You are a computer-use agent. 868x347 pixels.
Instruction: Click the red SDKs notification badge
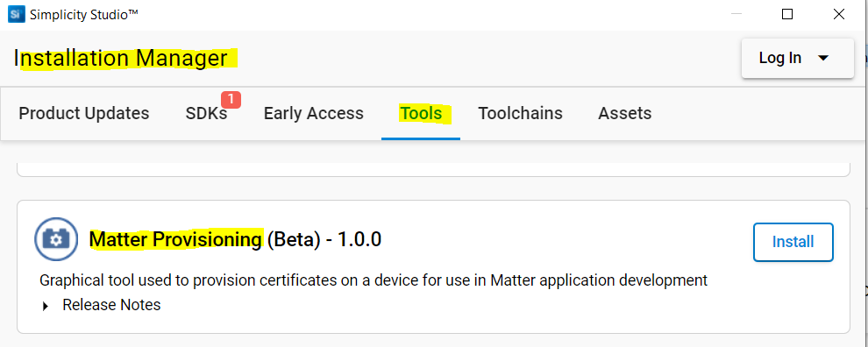click(x=231, y=100)
